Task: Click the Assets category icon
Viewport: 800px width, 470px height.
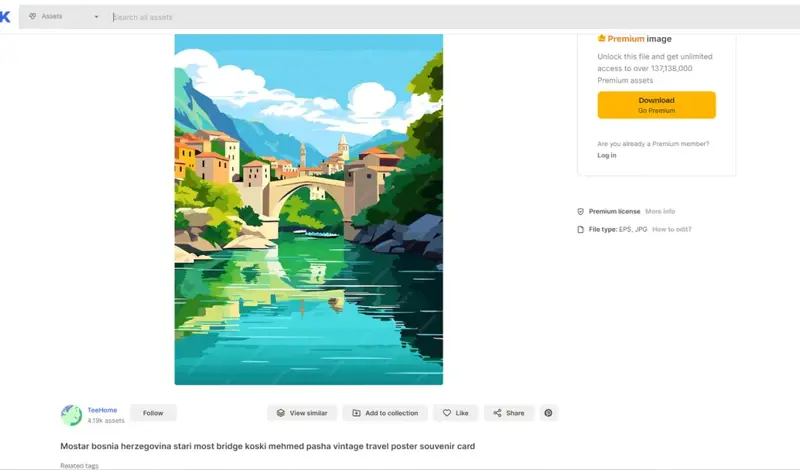Action: tap(33, 16)
